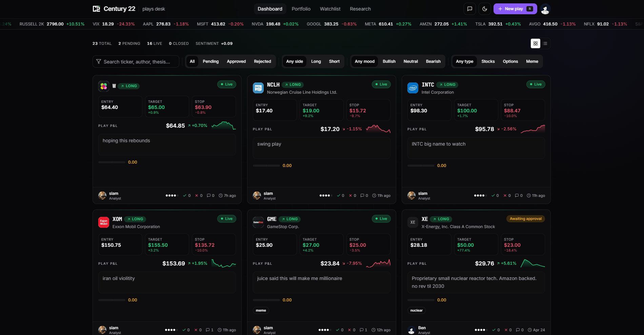
Task: Filter plays by Short side
Action: (x=334, y=61)
